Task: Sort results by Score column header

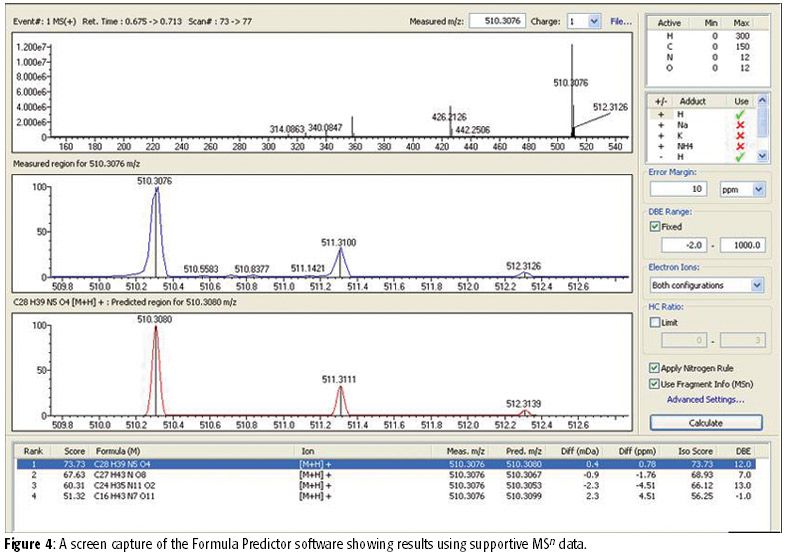Action: coord(74,451)
